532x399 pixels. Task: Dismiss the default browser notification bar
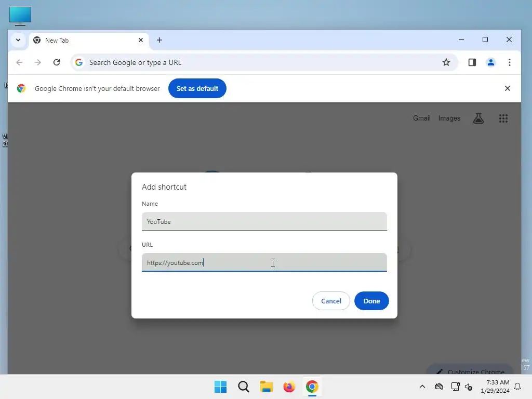click(x=507, y=88)
